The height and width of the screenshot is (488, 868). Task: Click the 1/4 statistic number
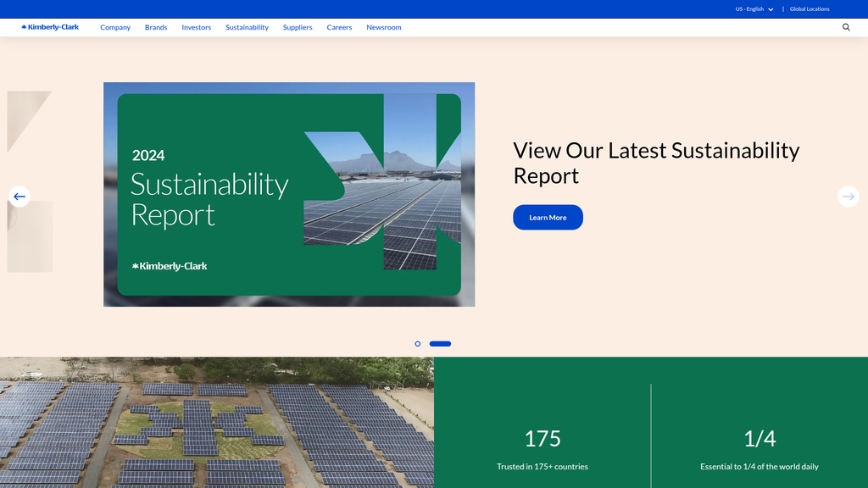click(x=759, y=438)
